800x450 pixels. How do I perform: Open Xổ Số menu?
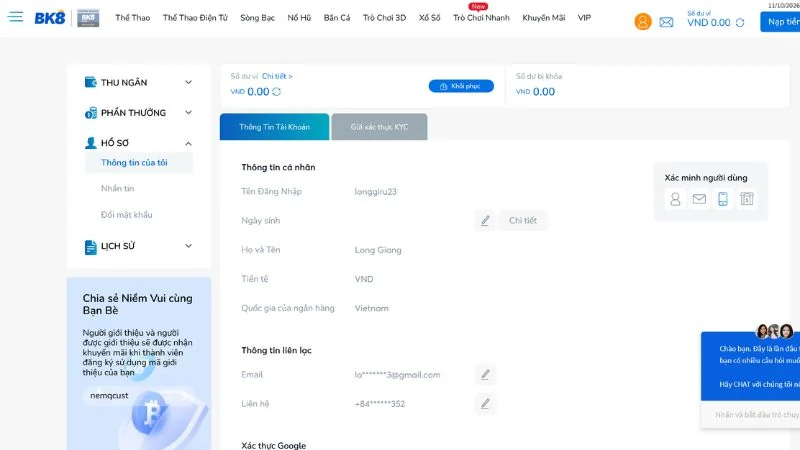click(429, 18)
